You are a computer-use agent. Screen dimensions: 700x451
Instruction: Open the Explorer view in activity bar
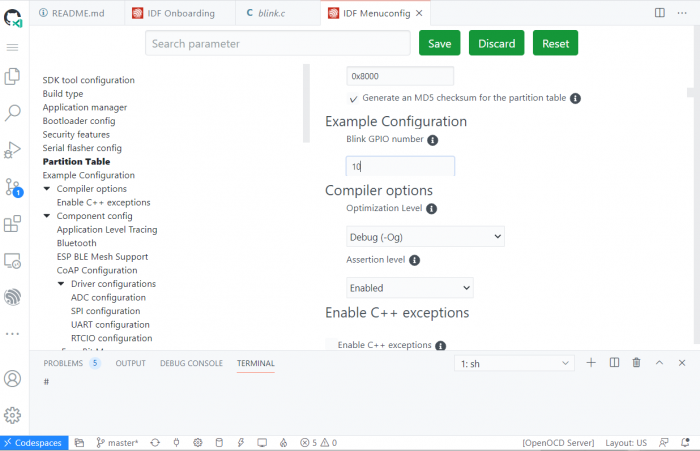[13, 76]
